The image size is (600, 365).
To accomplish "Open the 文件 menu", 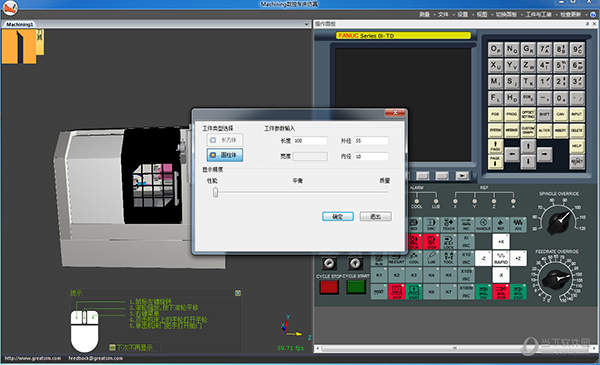I will click(x=443, y=15).
